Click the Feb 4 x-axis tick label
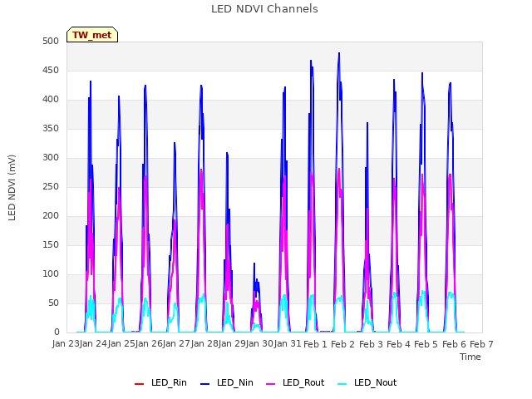 (x=398, y=344)
